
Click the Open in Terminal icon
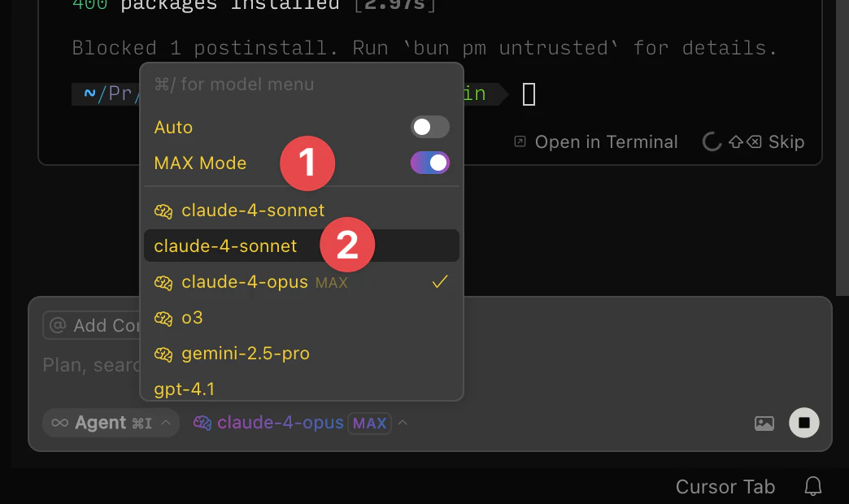[519, 141]
